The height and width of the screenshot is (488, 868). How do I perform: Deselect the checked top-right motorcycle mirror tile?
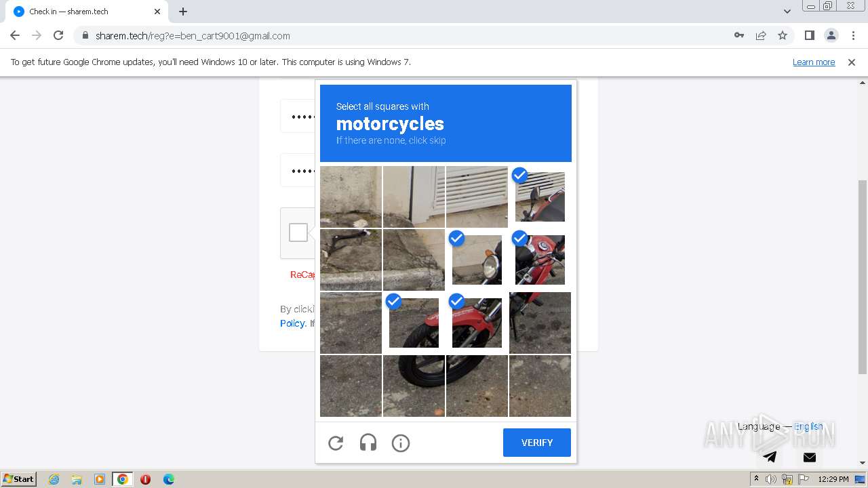(x=540, y=197)
